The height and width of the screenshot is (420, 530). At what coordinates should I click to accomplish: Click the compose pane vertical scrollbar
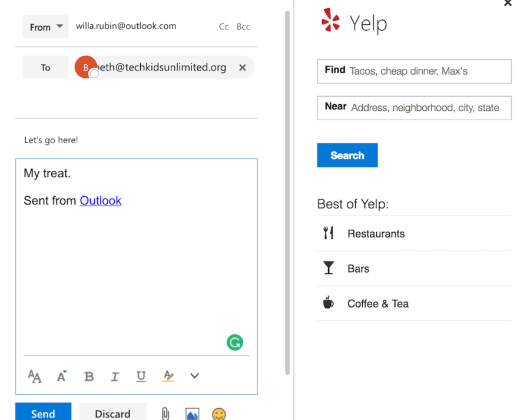287,193
